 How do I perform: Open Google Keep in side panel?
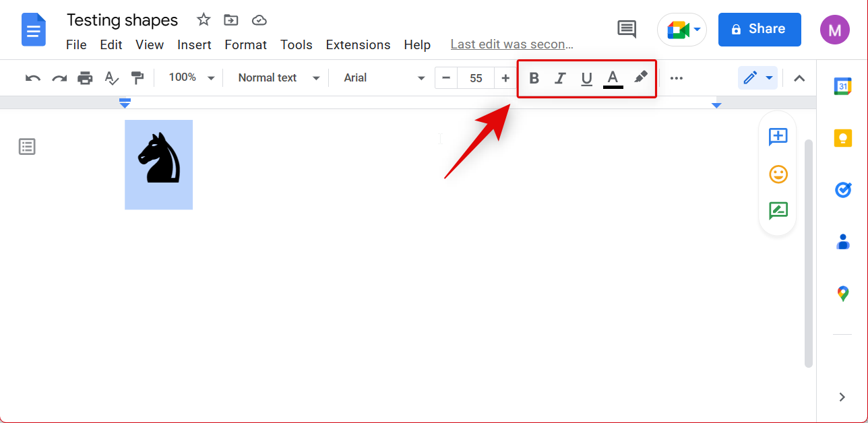[842, 138]
